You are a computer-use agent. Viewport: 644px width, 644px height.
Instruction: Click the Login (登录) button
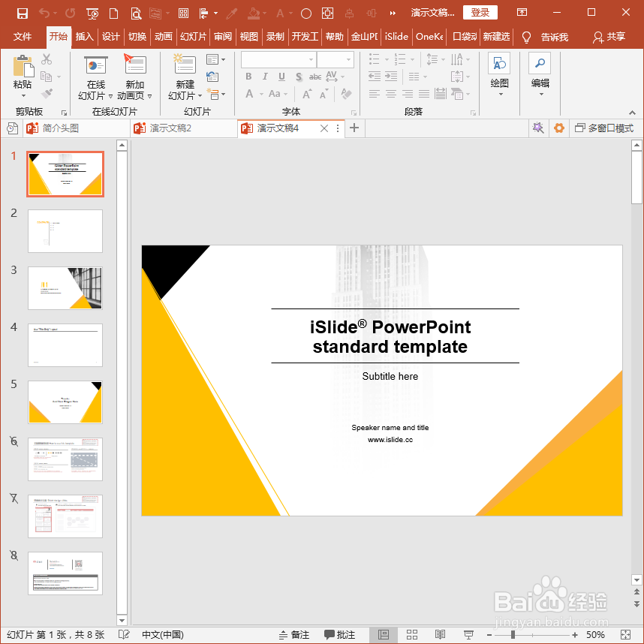pos(480,12)
